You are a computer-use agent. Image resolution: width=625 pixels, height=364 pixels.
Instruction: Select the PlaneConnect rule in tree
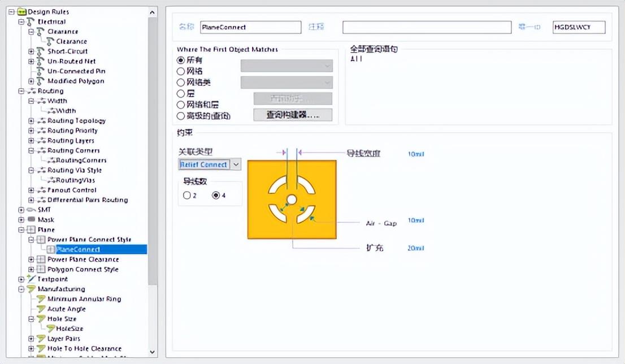[x=78, y=249]
